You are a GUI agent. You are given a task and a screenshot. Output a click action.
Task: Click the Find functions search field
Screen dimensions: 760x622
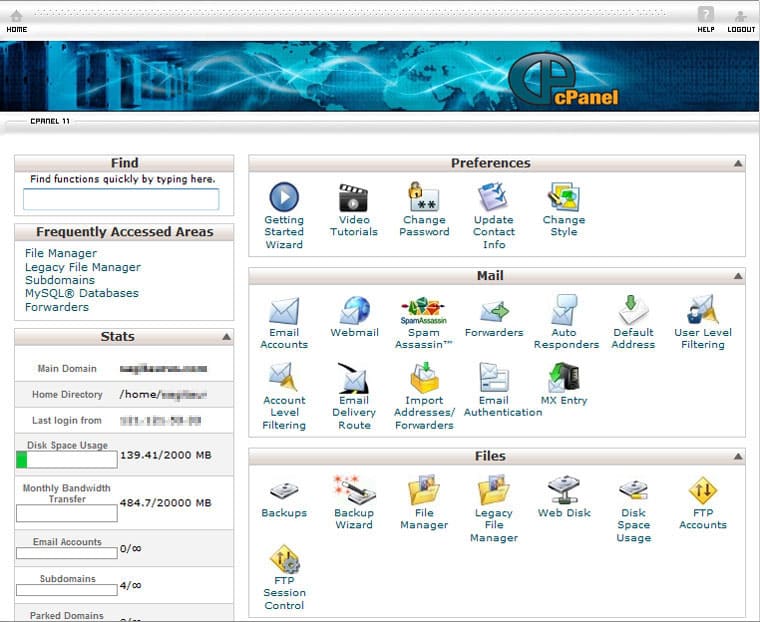(121, 199)
